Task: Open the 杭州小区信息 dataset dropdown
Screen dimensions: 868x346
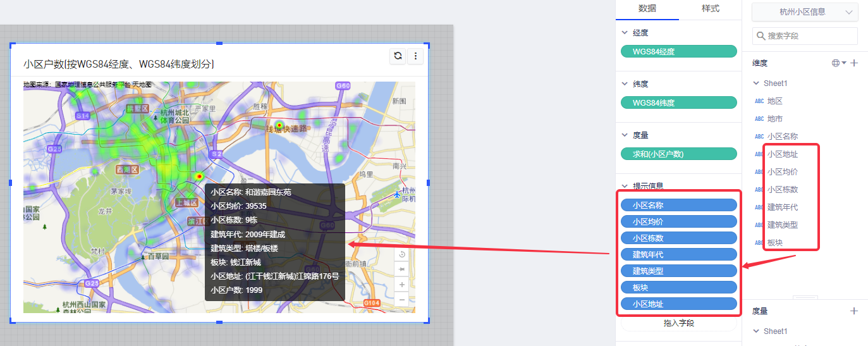Action: [x=805, y=11]
